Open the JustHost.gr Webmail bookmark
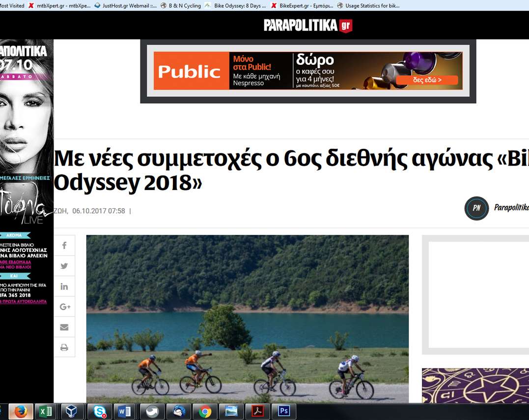The width and height of the screenshot is (529, 420). pyautogui.click(x=126, y=5)
